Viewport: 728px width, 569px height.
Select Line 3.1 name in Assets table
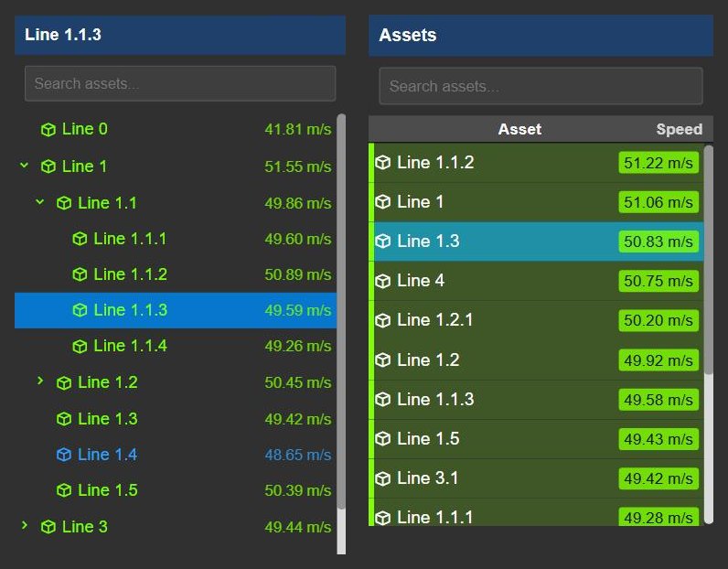point(428,478)
